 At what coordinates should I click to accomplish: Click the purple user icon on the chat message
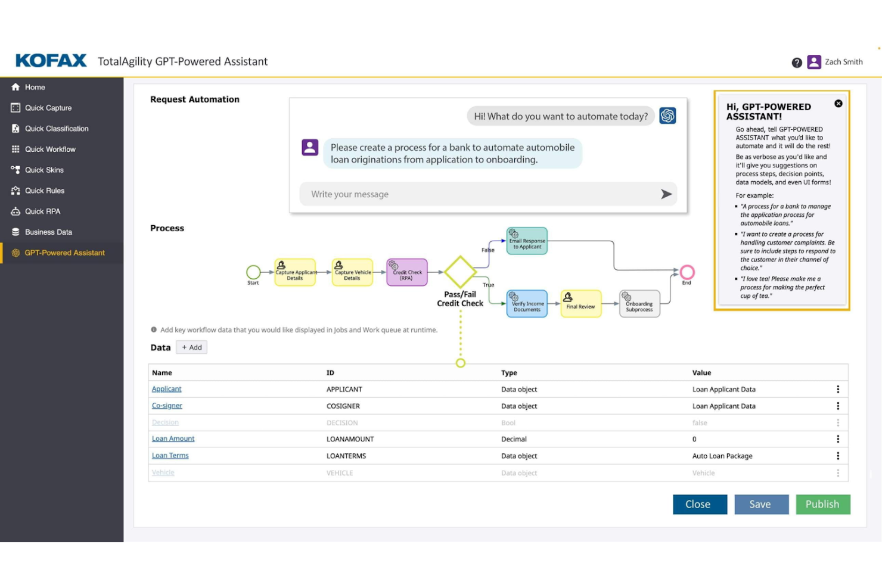(310, 147)
